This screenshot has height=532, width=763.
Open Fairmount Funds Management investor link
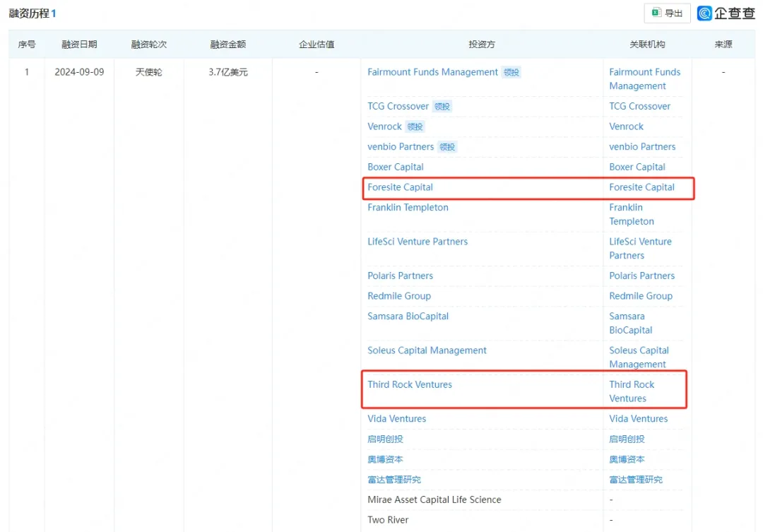click(x=432, y=72)
